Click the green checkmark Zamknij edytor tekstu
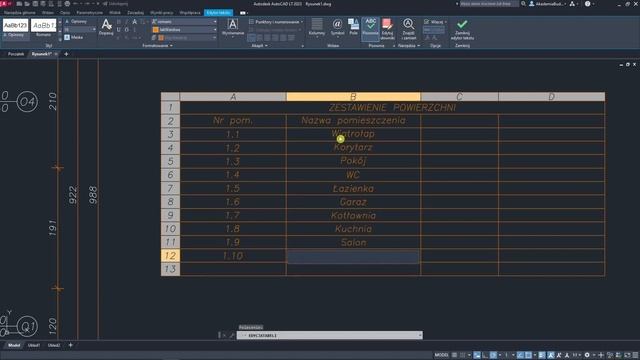This screenshot has height=360, width=640. click(462, 29)
